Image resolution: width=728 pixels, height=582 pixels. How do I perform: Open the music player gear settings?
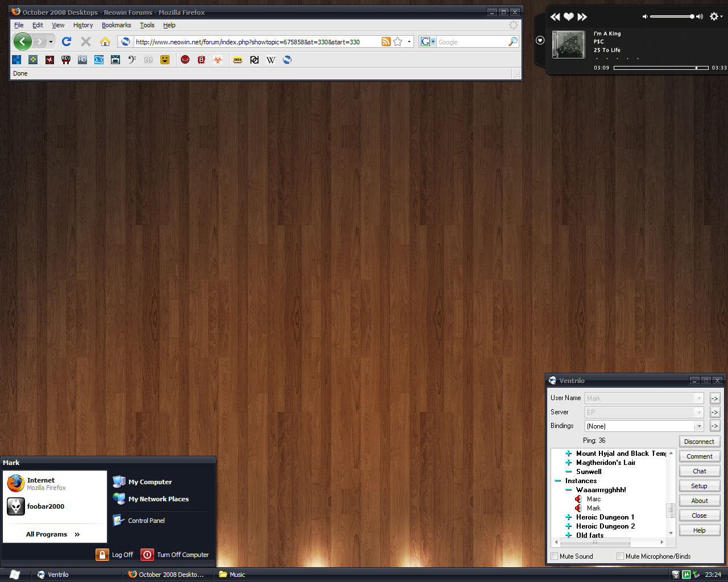coord(714,16)
